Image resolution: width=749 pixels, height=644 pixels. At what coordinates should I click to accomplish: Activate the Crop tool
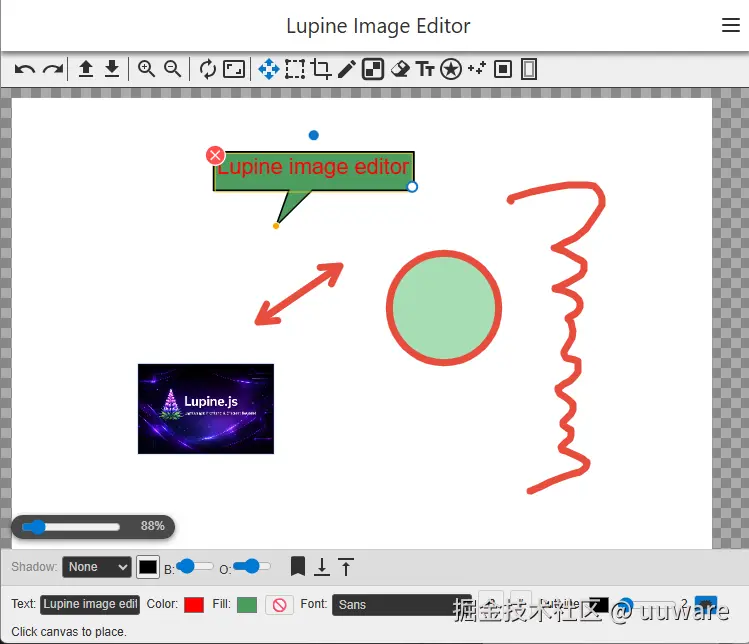[321, 69]
